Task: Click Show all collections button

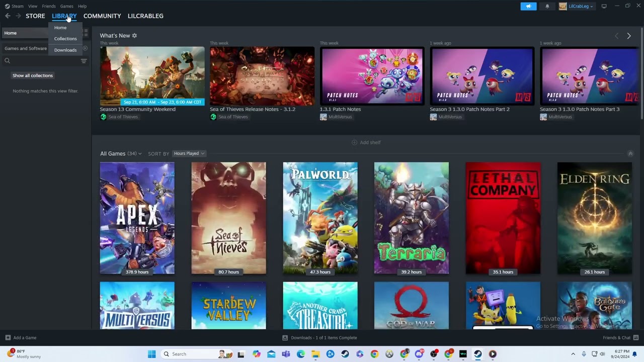Action: (x=33, y=75)
